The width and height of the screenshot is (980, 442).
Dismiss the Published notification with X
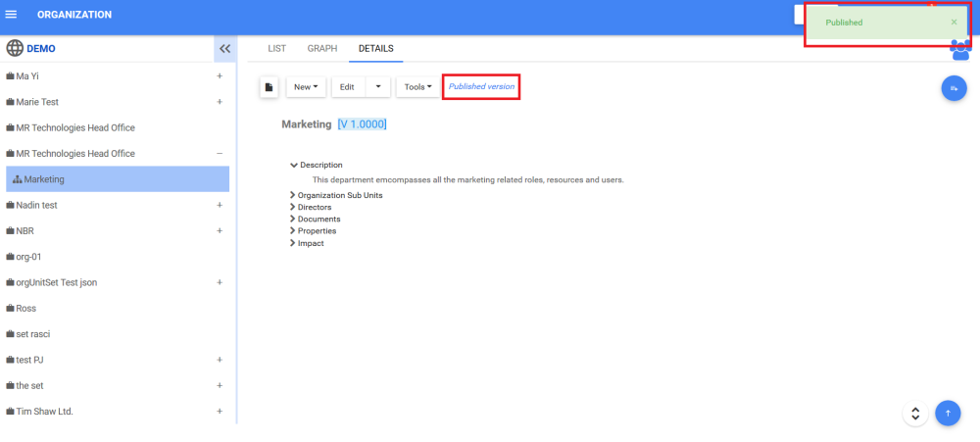click(x=954, y=22)
